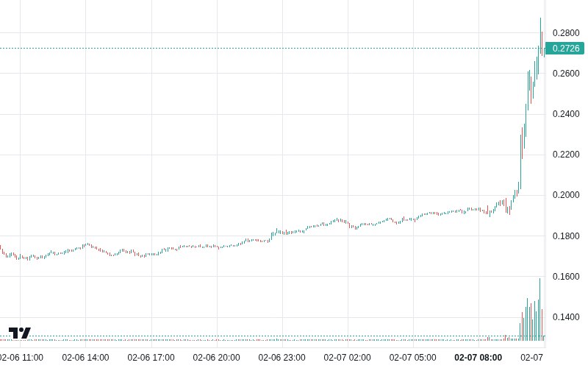Click the current price tag 0.2726
This screenshot has height=368, width=588.
pyautogui.click(x=566, y=49)
